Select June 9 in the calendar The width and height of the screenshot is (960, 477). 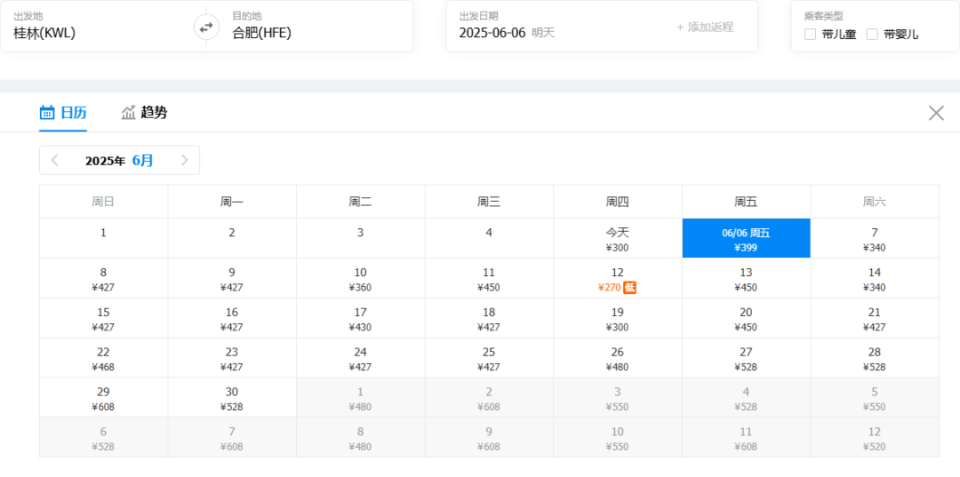[232, 279]
